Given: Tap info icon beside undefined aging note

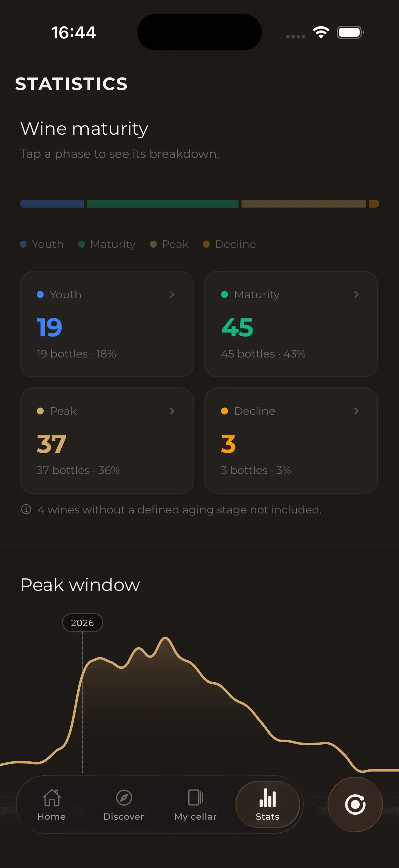Looking at the screenshot, I should (x=26, y=509).
